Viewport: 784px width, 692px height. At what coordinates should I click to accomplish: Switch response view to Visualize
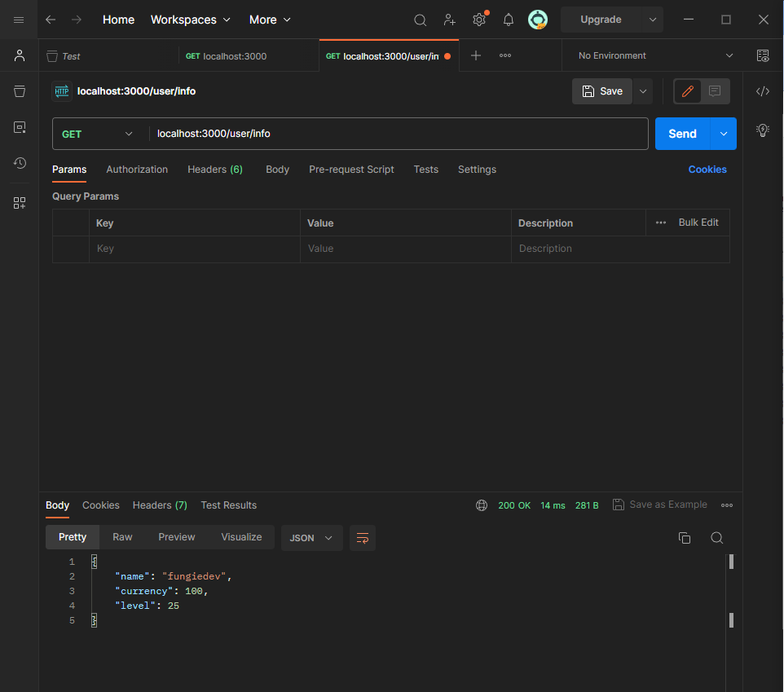coord(241,537)
